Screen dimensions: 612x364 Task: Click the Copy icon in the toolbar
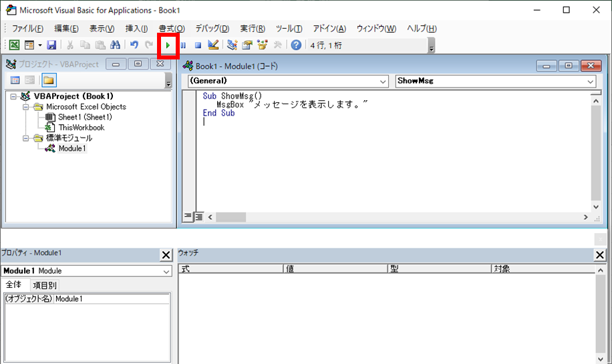click(85, 45)
